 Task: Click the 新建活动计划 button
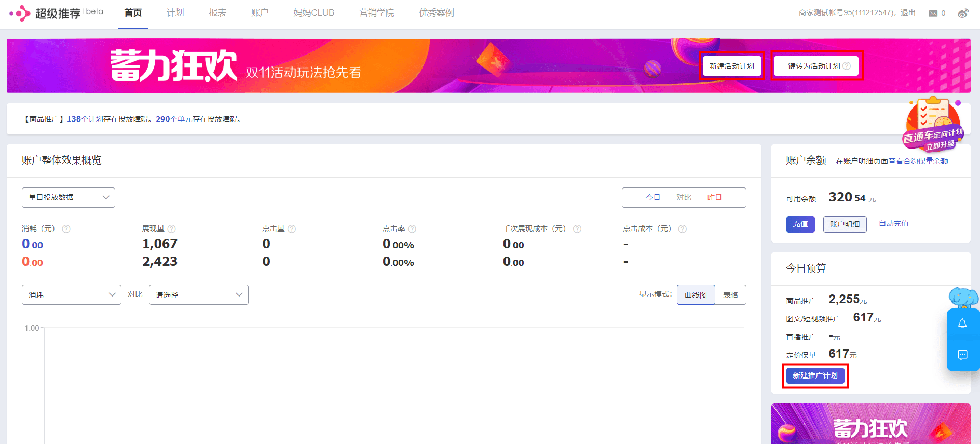point(731,66)
